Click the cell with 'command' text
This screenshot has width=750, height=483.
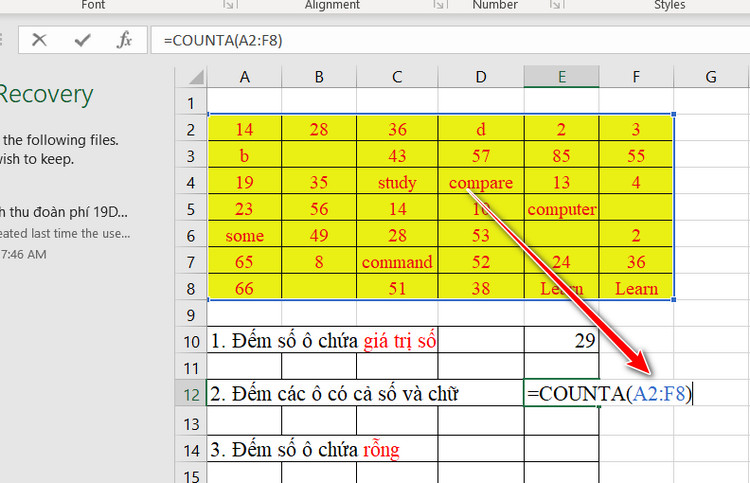[396, 263]
